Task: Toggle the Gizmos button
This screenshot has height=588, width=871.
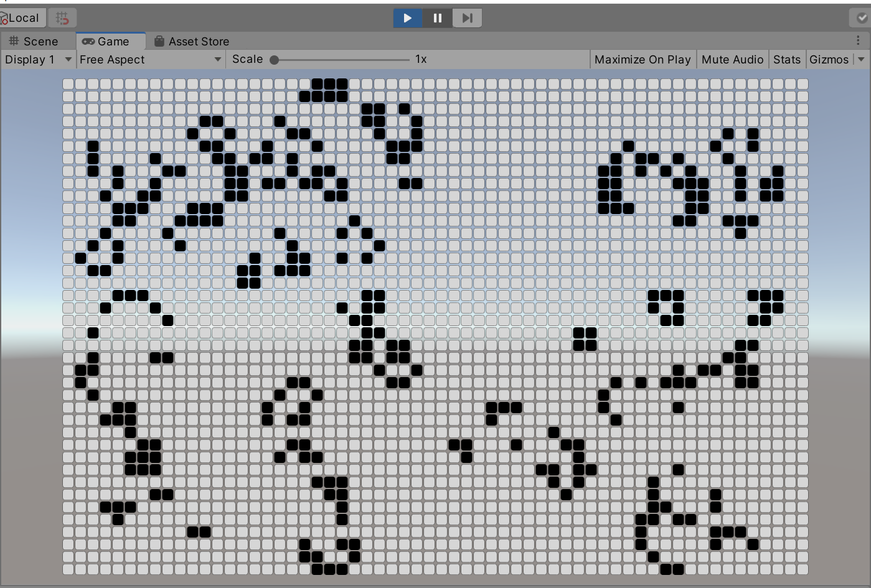Action: [x=829, y=60]
